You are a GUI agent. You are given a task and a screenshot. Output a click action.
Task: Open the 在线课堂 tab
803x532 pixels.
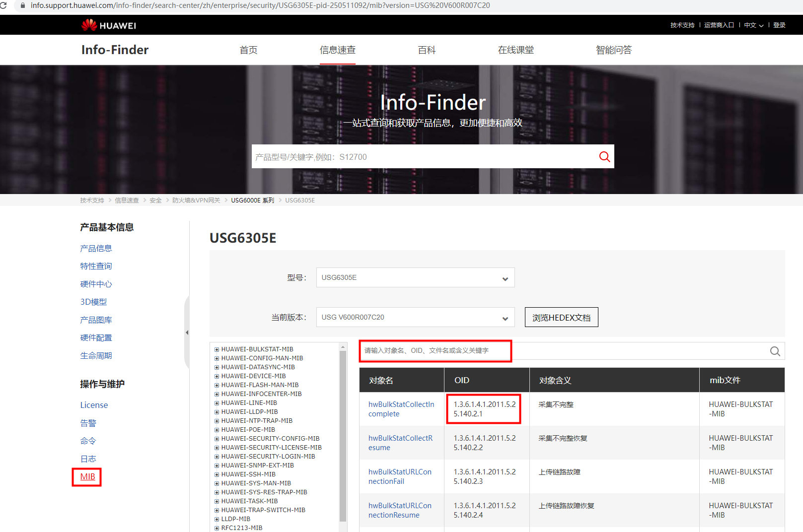(x=516, y=50)
